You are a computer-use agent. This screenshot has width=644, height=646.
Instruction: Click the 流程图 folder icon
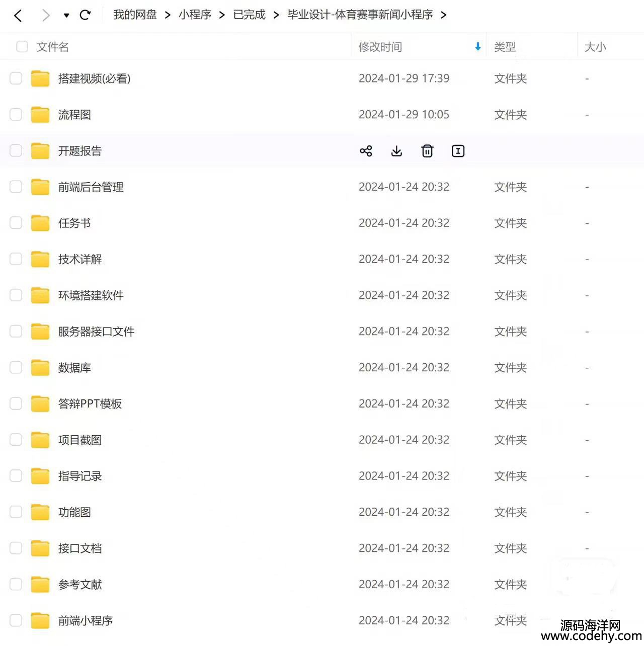pos(40,115)
